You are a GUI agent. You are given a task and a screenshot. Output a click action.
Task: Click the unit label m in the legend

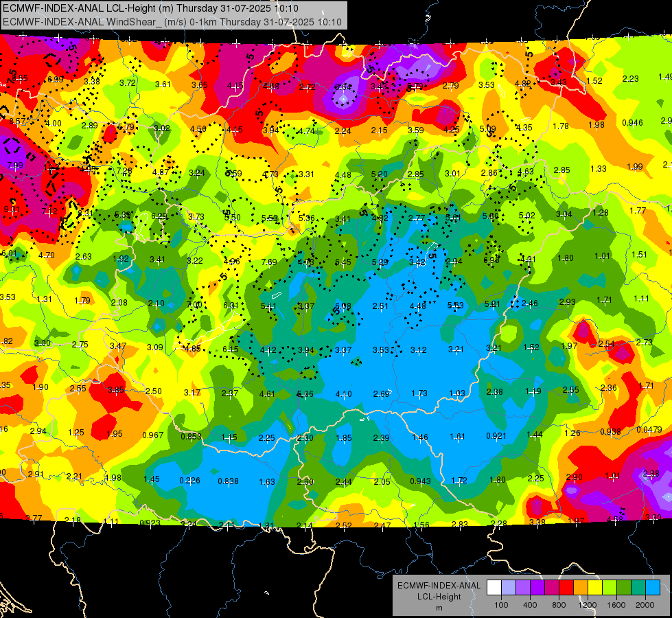pos(439,608)
